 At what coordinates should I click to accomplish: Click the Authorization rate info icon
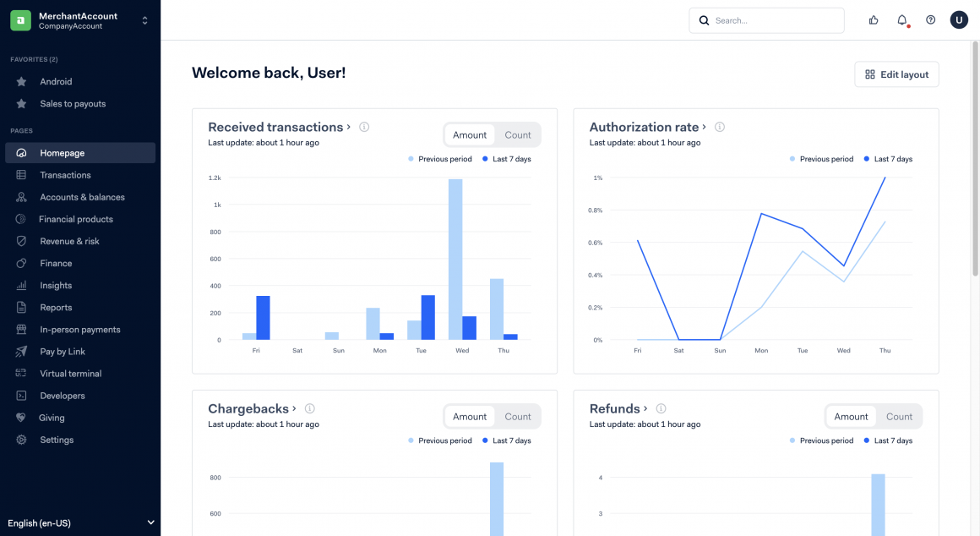click(720, 127)
